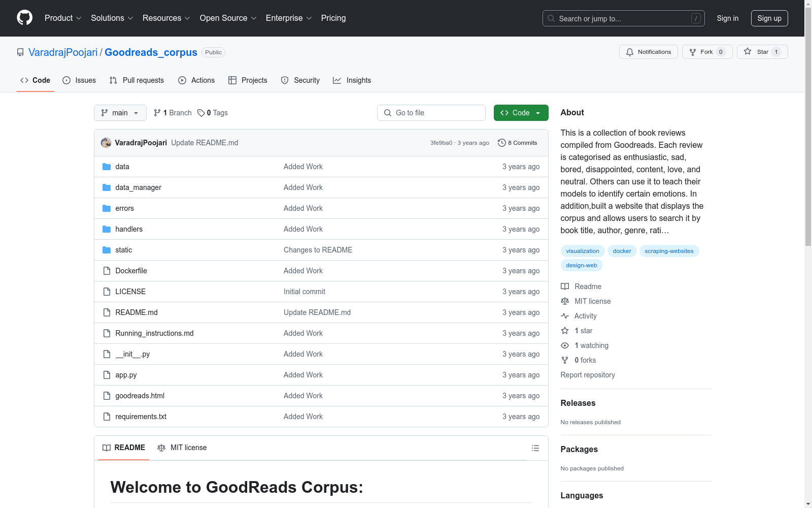Click the README.md file icon
Image resolution: width=812 pixels, height=508 pixels.
tap(107, 312)
